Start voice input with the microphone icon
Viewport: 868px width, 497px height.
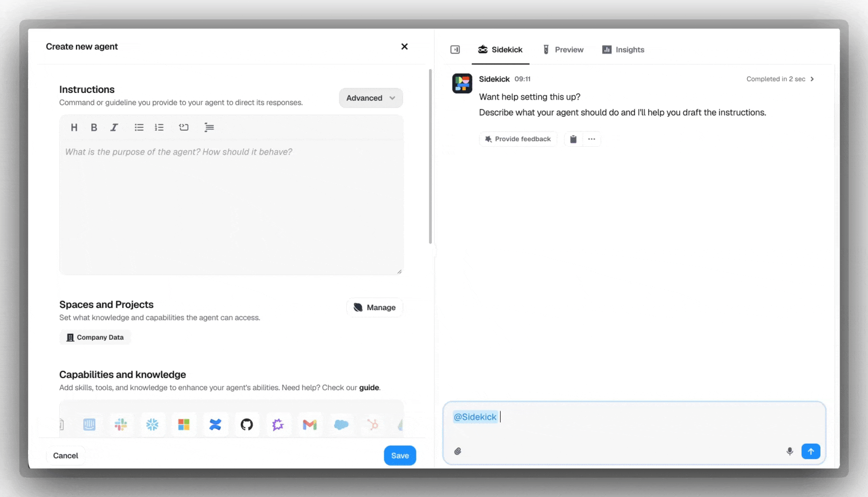790,451
